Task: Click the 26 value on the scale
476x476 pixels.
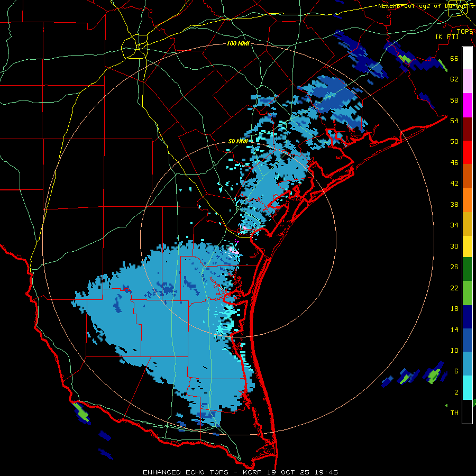Action: pyautogui.click(x=454, y=267)
